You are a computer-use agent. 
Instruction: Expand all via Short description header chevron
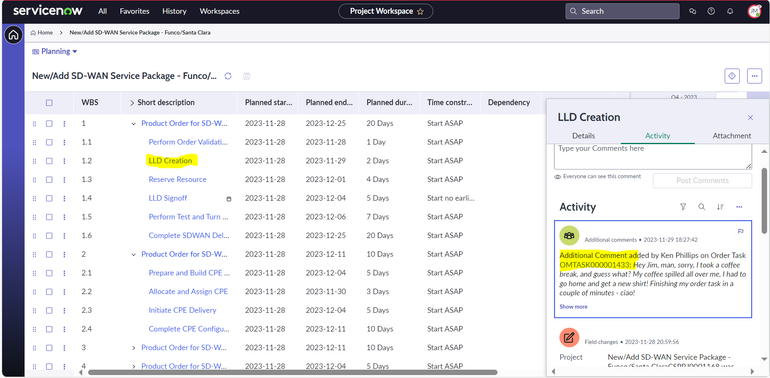click(132, 103)
